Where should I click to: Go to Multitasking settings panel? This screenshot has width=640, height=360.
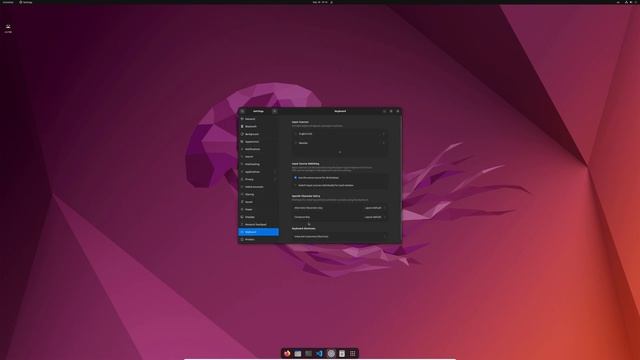pyautogui.click(x=259, y=164)
